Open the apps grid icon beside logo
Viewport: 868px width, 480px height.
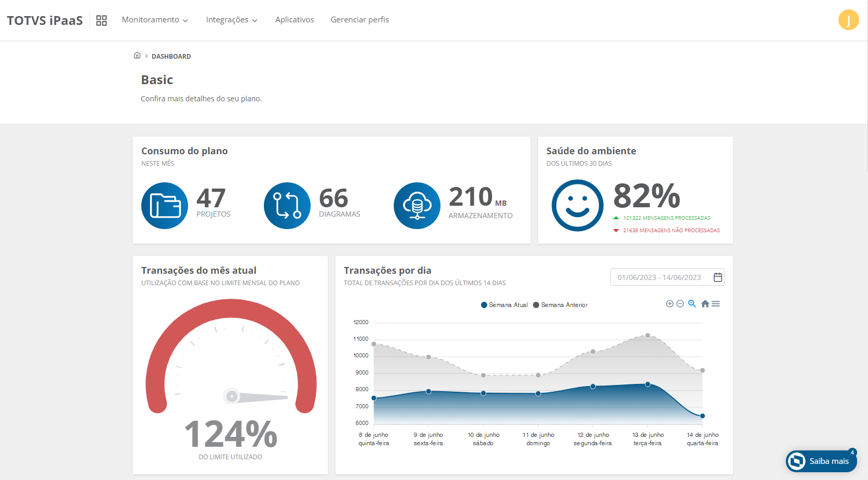point(101,20)
